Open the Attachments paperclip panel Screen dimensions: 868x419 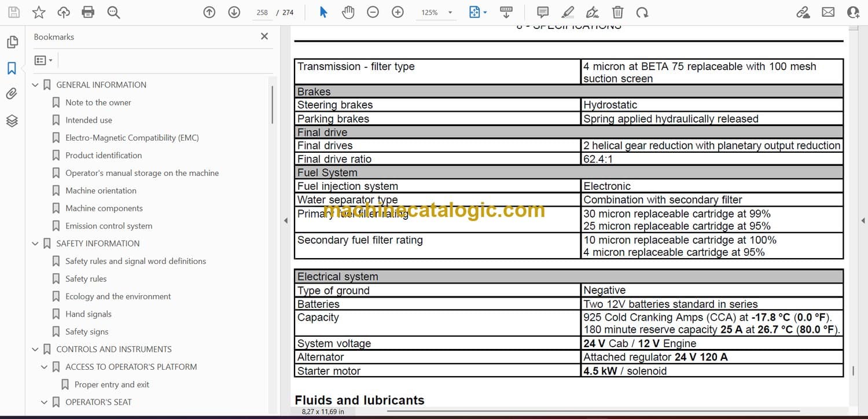[x=12, y=94]
